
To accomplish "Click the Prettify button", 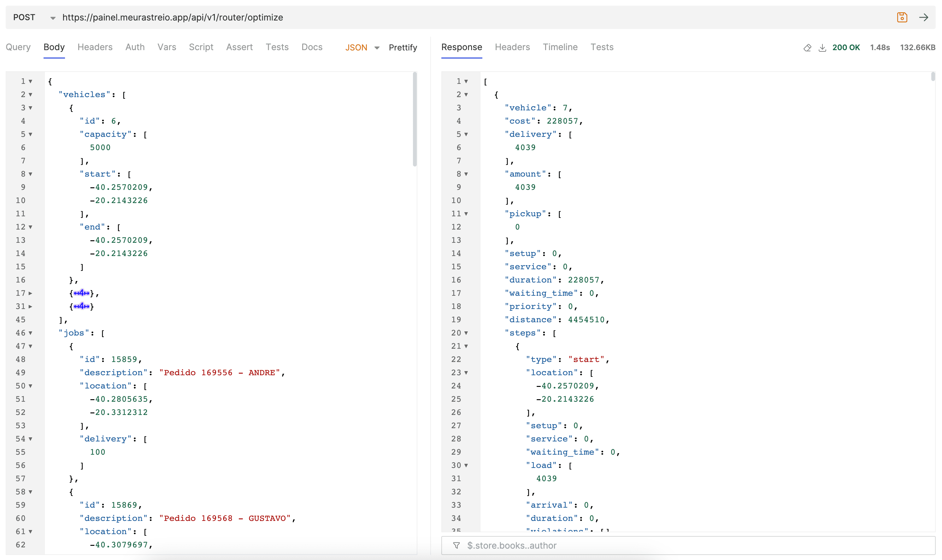I will point(403,48).
